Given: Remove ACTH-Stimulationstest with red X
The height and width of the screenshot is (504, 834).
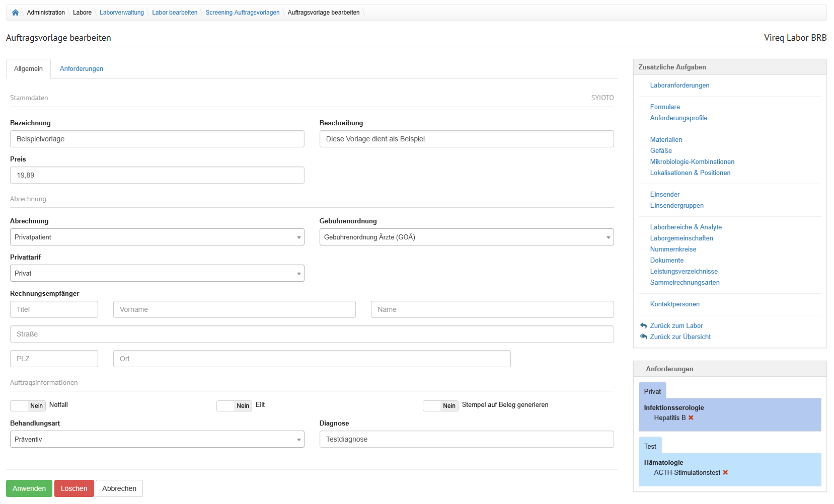Looking at the screenshot, I should pyautogui.click(x=725, y=473).
